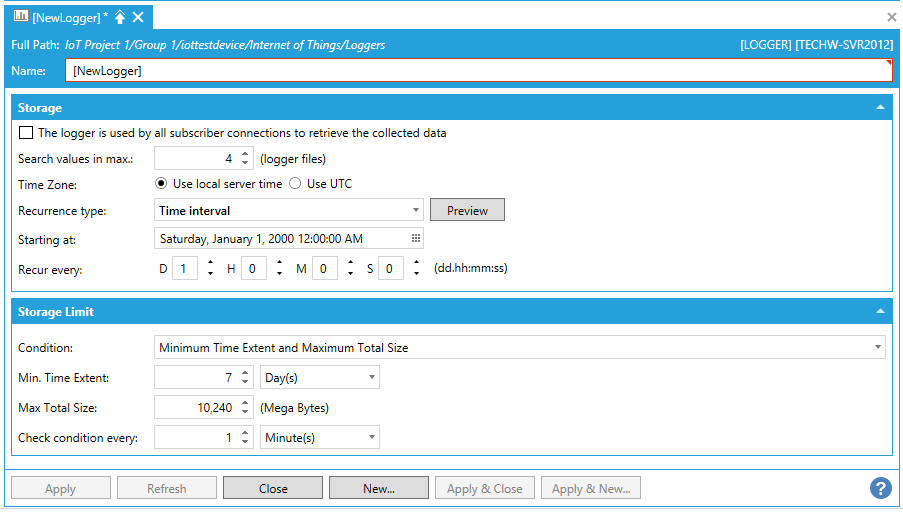Enable logger used by all subscriber connections
This screenshot has height=512, width=903.
(x=26, y=133)
